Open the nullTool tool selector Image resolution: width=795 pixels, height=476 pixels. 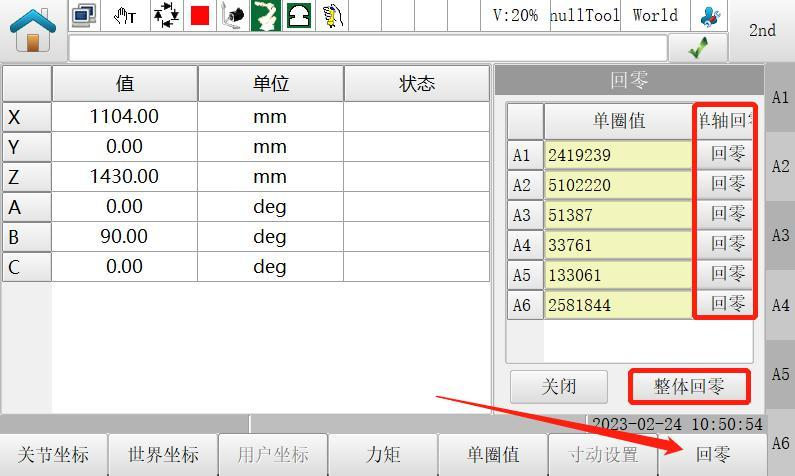585,15
